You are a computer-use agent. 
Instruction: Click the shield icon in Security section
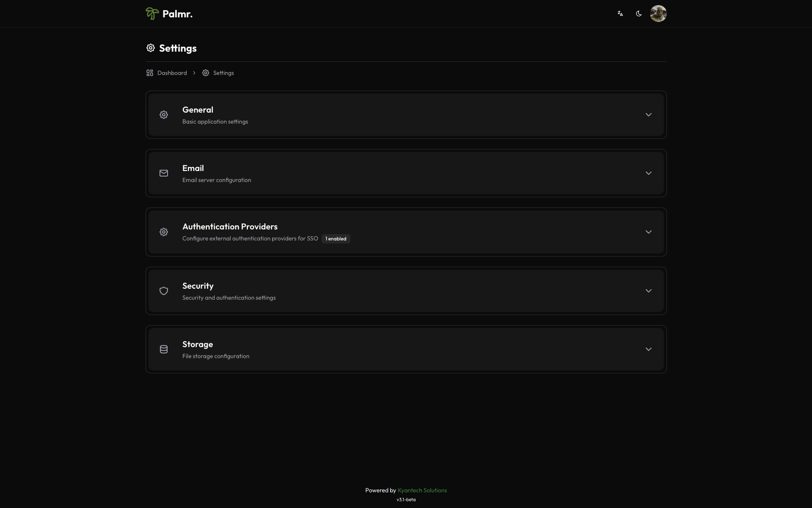tap(164, 291)
